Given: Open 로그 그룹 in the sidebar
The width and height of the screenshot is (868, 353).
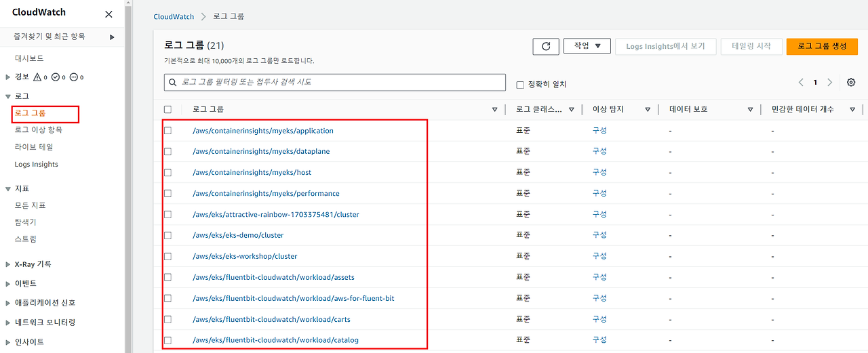Looking at the screenshot, I should pos(29,113).
